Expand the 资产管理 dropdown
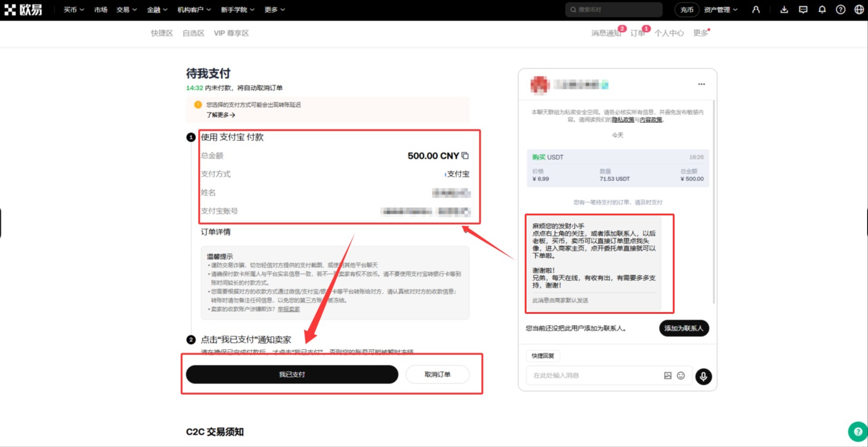Screen dimensions: 868x447 tap(720, 10)
